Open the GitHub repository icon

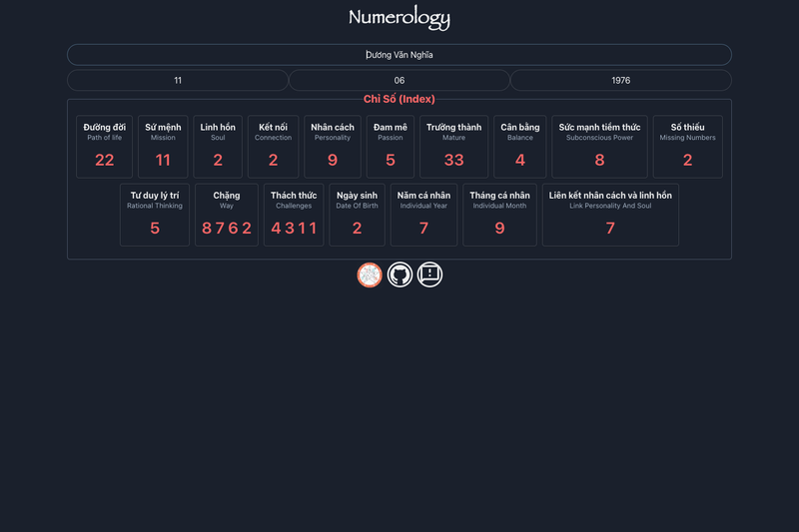pos(399,274)
